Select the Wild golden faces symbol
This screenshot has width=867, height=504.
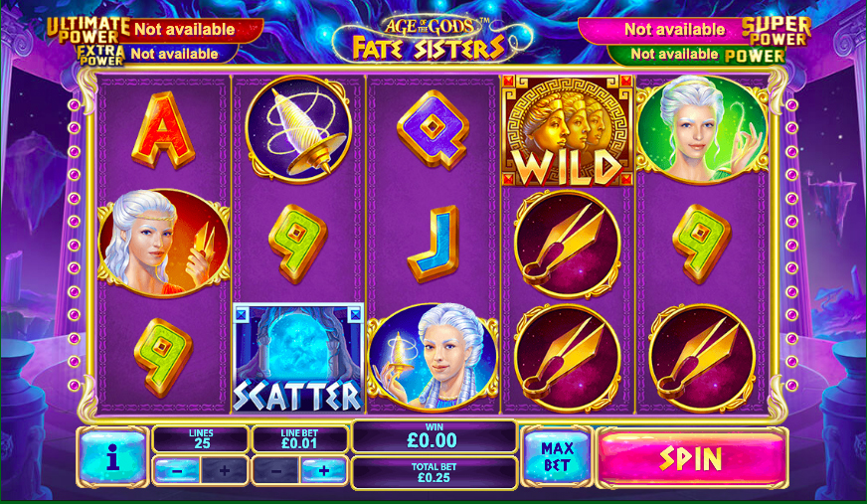568,131
